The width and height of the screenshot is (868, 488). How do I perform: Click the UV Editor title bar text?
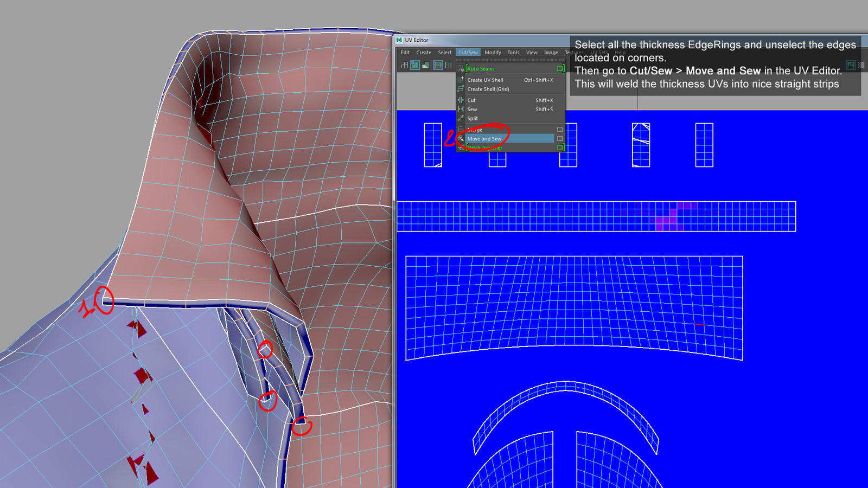point(416,40)
